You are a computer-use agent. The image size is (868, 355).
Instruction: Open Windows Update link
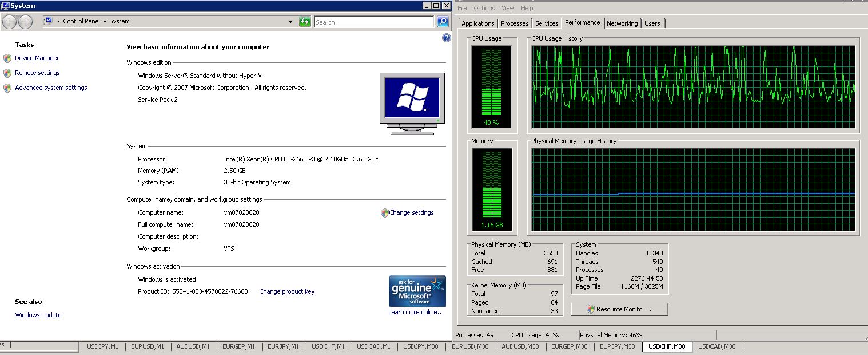(38, 315)
